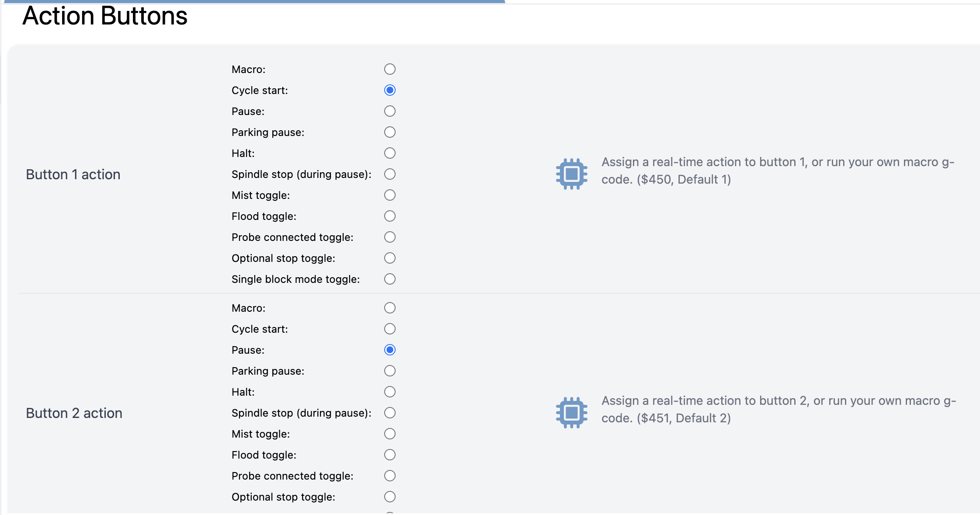Enable Mist toggle option for Button 1
The height and width of the screenshot is (515, 980).
point(389,195)
